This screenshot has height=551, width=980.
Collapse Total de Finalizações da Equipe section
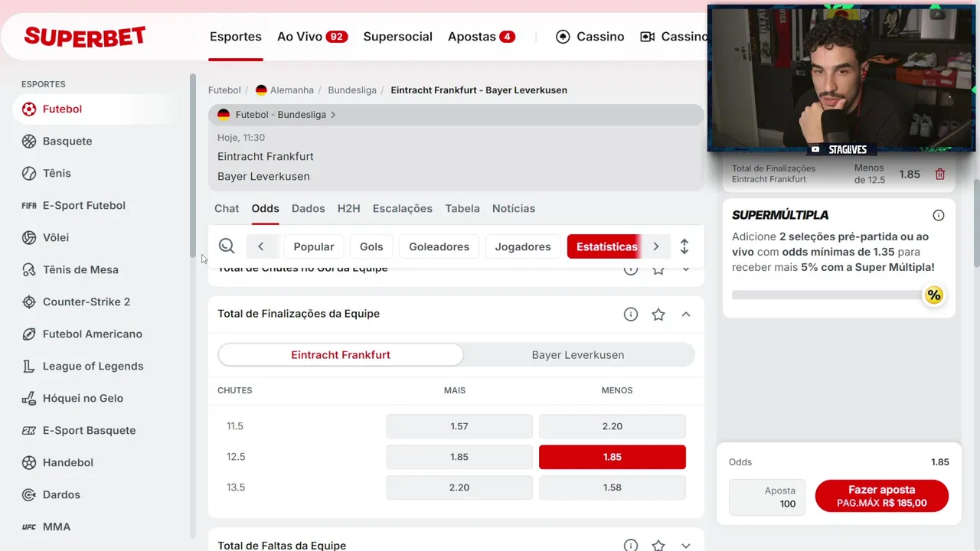[x=686, y=315]
